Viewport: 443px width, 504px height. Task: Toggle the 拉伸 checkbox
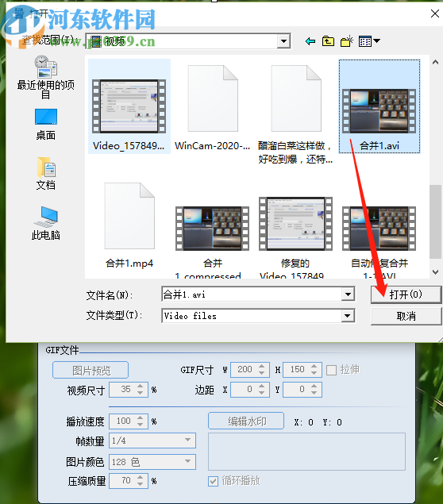pos(331,370)
